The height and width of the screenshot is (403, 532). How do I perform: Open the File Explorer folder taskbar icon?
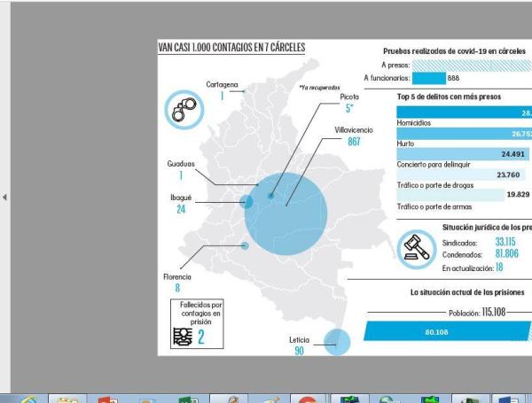pyautogui.click(x=67, y=399)
